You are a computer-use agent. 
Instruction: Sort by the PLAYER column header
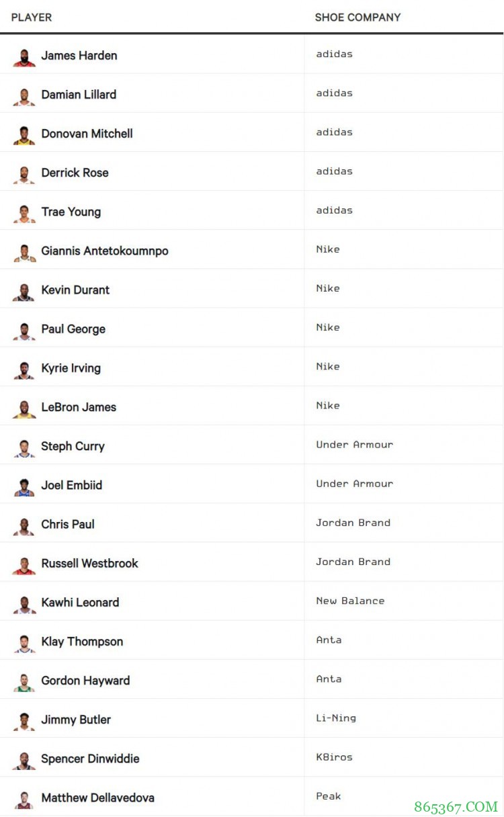[x=32, y=17]
